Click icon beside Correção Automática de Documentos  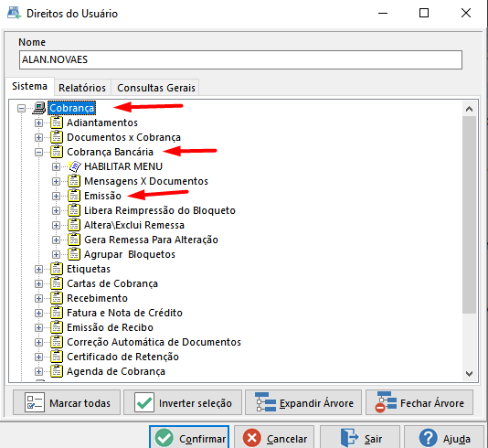(57, 342)
